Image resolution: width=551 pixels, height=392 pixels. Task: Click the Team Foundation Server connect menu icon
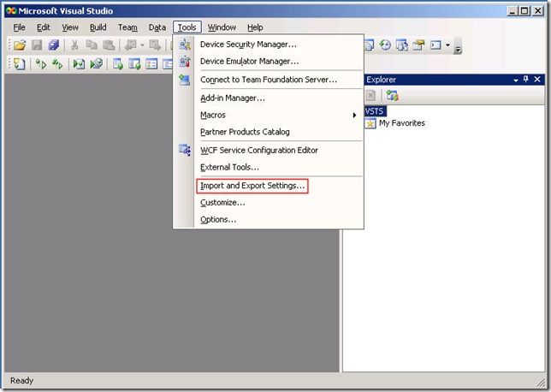185,80
